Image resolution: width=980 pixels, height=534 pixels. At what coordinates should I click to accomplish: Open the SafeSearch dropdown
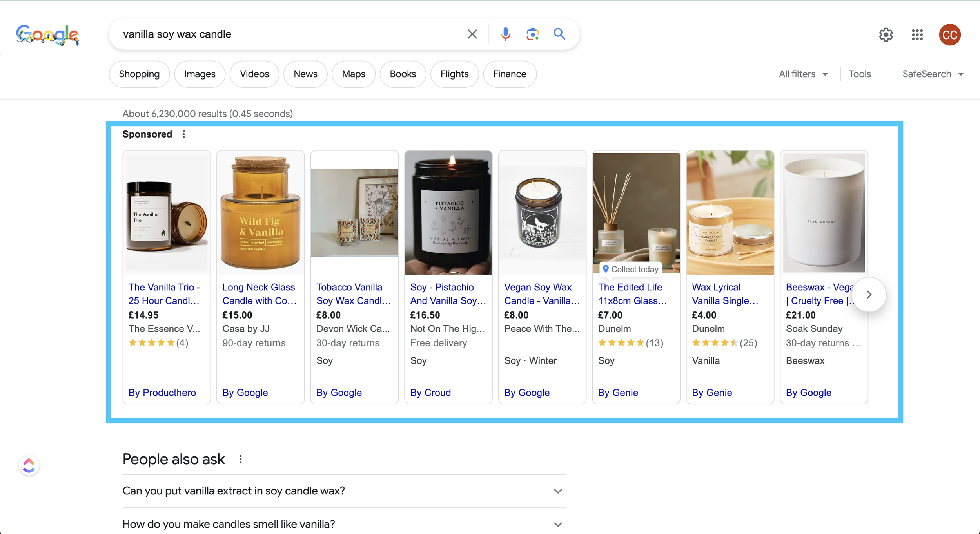[933, 74]
